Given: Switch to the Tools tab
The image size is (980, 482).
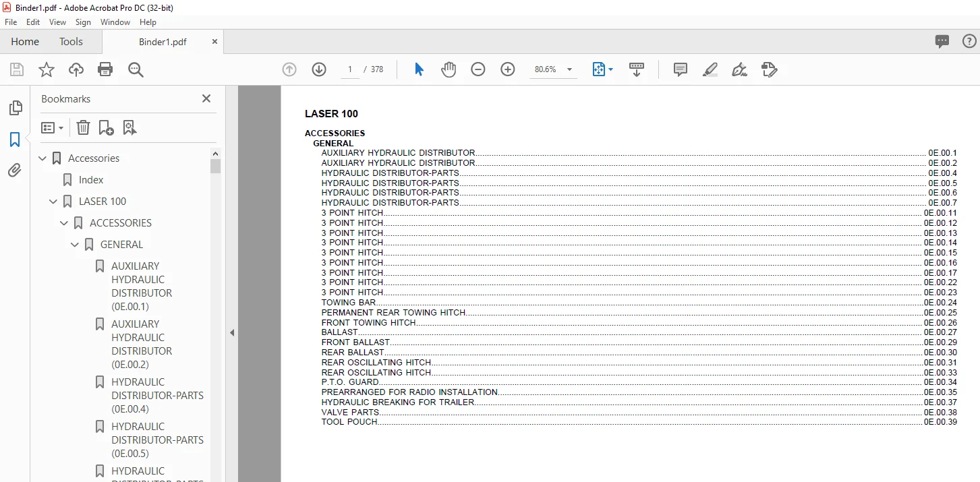Looking at the screenshot, I should tap(71, 42).
